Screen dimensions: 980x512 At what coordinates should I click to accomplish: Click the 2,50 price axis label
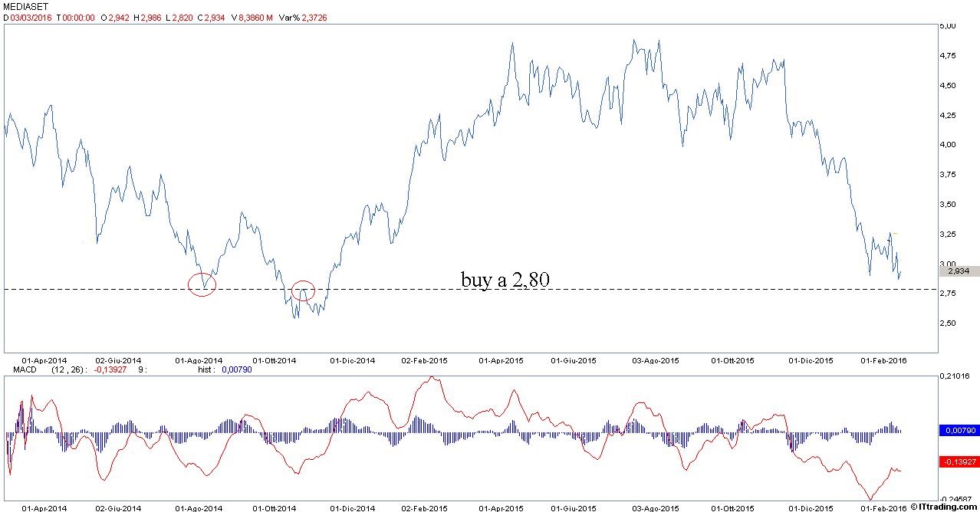tap(948, 323)
